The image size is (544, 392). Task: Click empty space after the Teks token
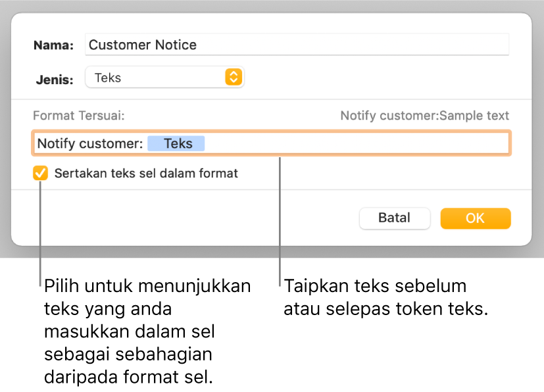point(355,143)
